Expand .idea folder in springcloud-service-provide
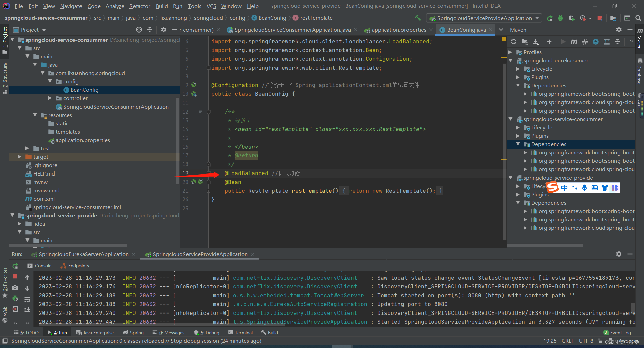The height and width of the screenshot is (348, 644). pyautogui.click(x=19, y=224)
